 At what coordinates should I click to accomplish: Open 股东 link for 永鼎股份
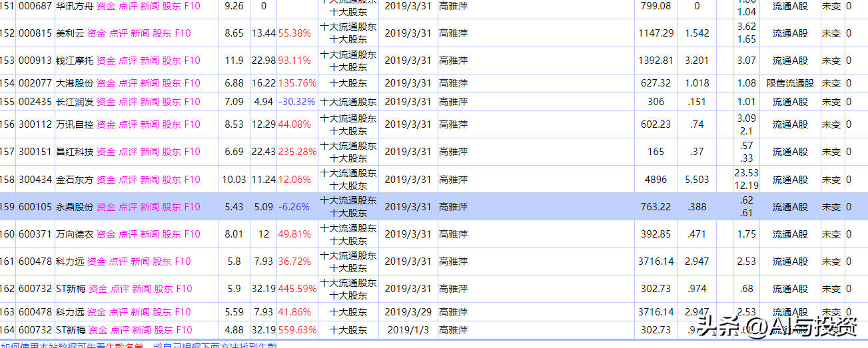click(x=171, y=207)
